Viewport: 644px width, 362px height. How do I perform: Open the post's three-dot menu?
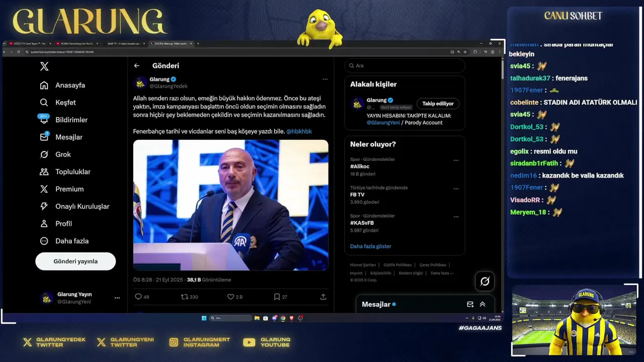coord(325,79)
